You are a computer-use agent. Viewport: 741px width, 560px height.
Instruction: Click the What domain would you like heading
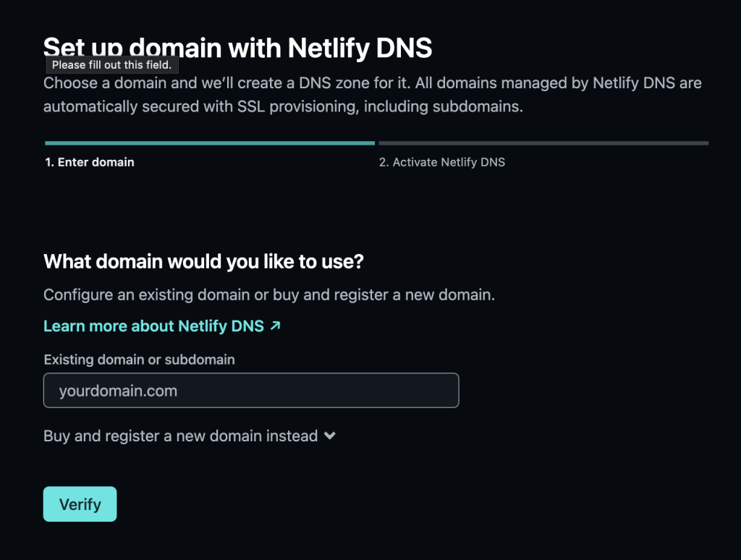203,261
